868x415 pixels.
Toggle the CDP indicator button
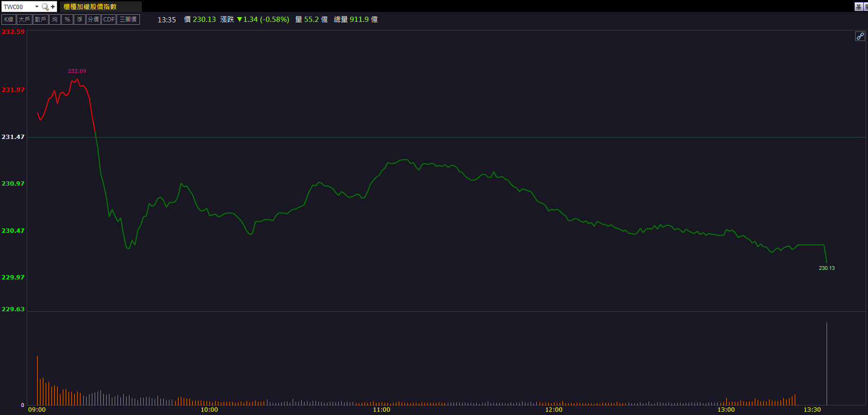109,20
